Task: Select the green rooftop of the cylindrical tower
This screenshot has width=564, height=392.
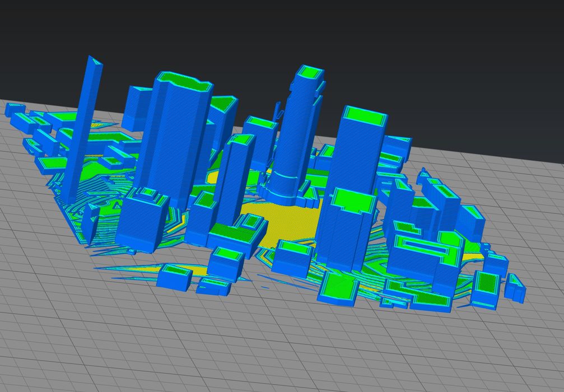Action: (310, 72)
